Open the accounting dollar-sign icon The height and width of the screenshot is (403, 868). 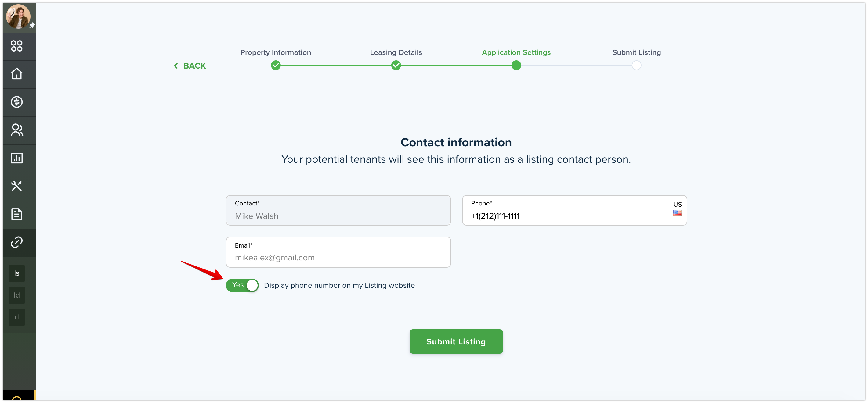pyautogui.click(x=16, y=102)
